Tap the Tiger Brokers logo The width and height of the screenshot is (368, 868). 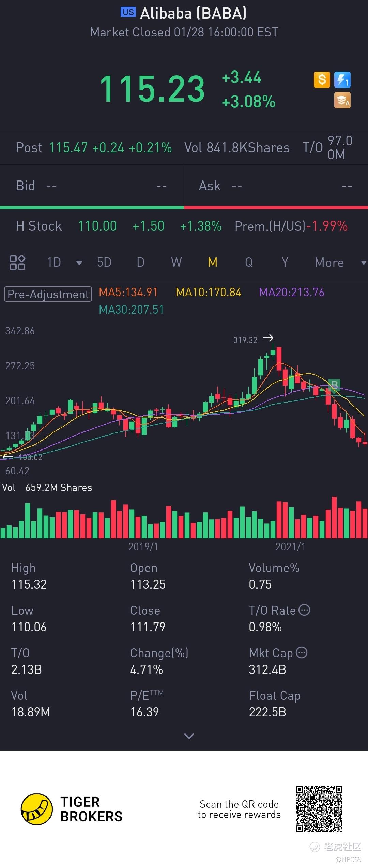pos(72,809)
